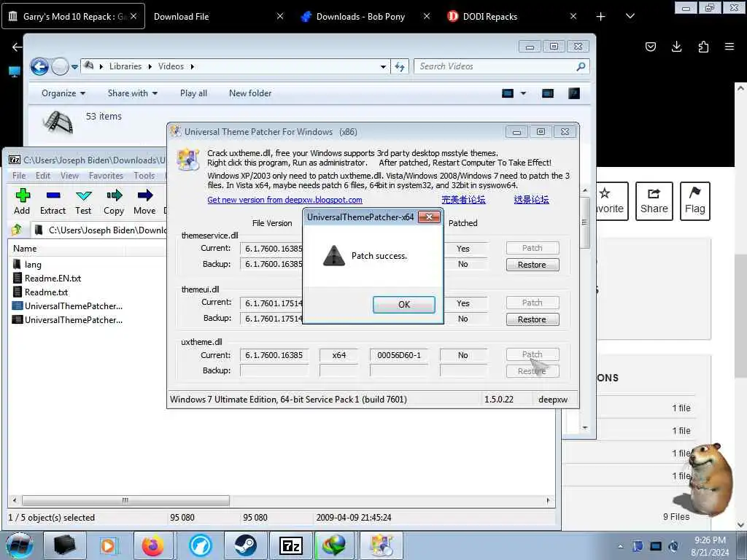
Task: Click browser back arrow
Action: click(18, 47)
